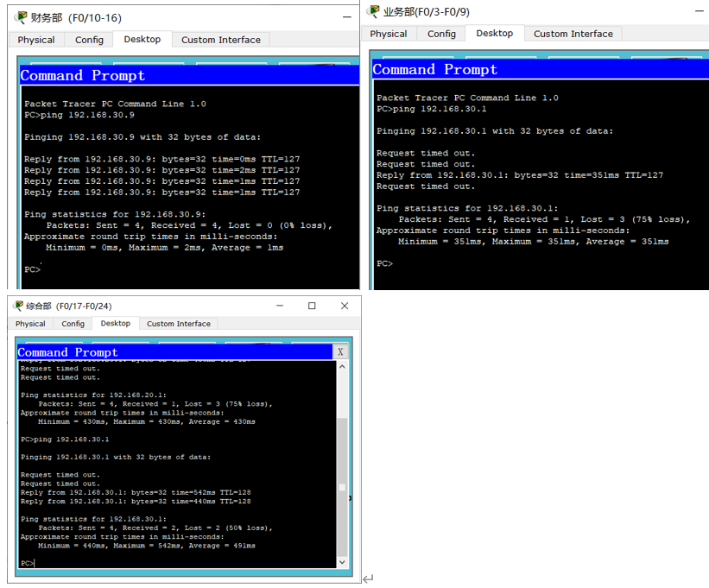
Task: Click 'Ping statistics for 192.168.30.9:' line
Action: pos(115,214)
